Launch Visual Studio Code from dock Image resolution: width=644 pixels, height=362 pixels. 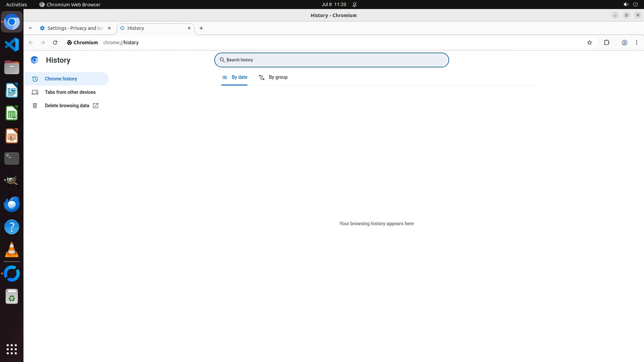point(12,45)
